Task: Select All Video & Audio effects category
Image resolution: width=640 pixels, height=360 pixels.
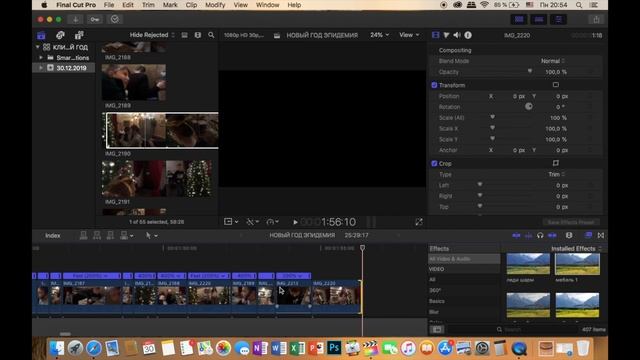Action: (x=464, y=259)
